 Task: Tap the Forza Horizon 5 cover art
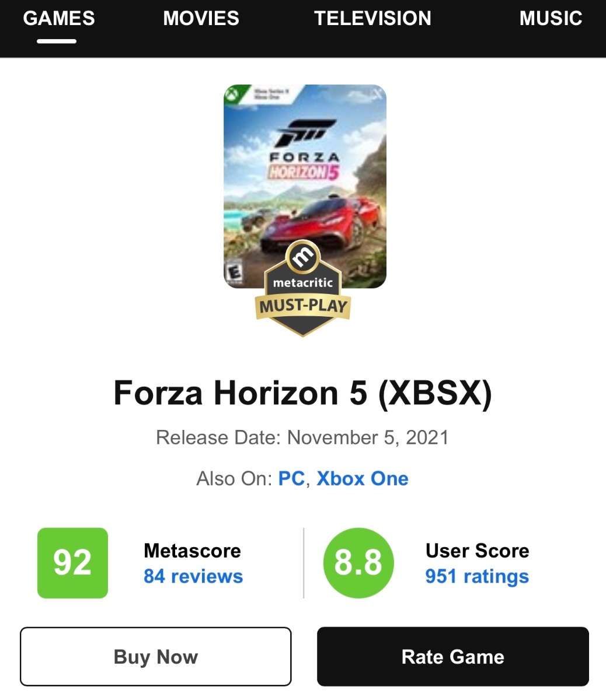point(305,186)
